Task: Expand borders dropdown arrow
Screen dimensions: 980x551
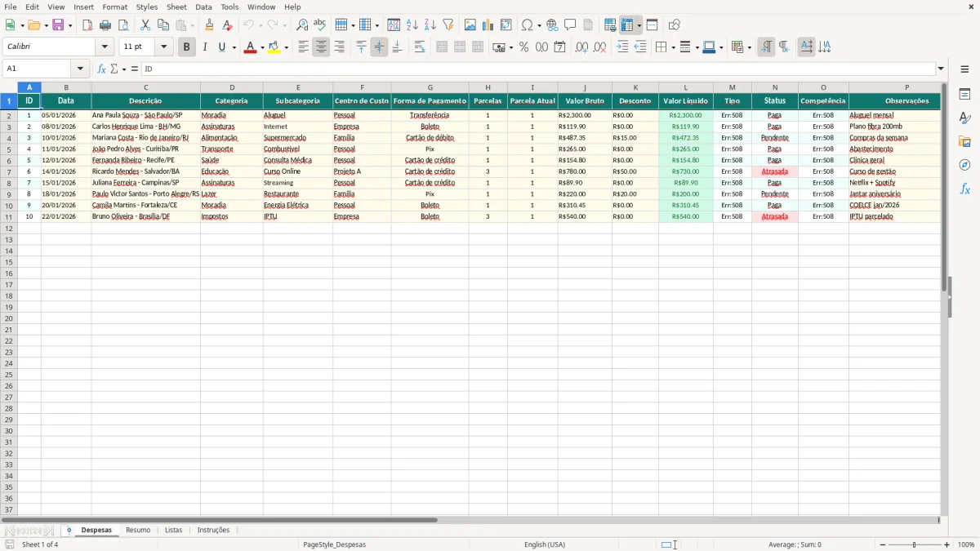Action: tap(673, 47)
